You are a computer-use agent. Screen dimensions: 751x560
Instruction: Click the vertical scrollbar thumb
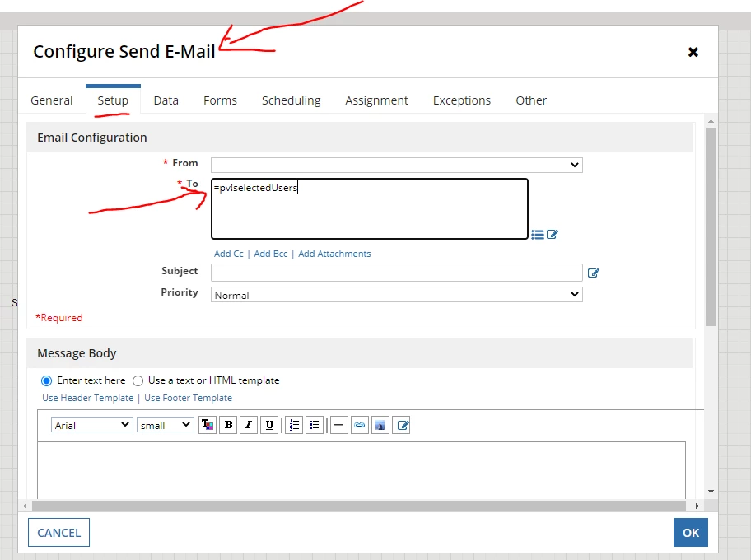click(711, 227)
